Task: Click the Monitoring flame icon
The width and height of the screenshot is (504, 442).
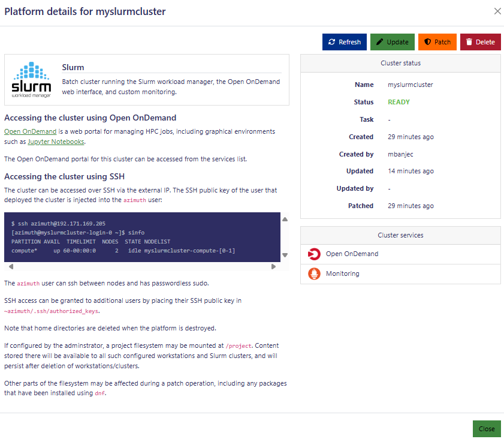Action: pyautogui.click(x=314, y=273)
